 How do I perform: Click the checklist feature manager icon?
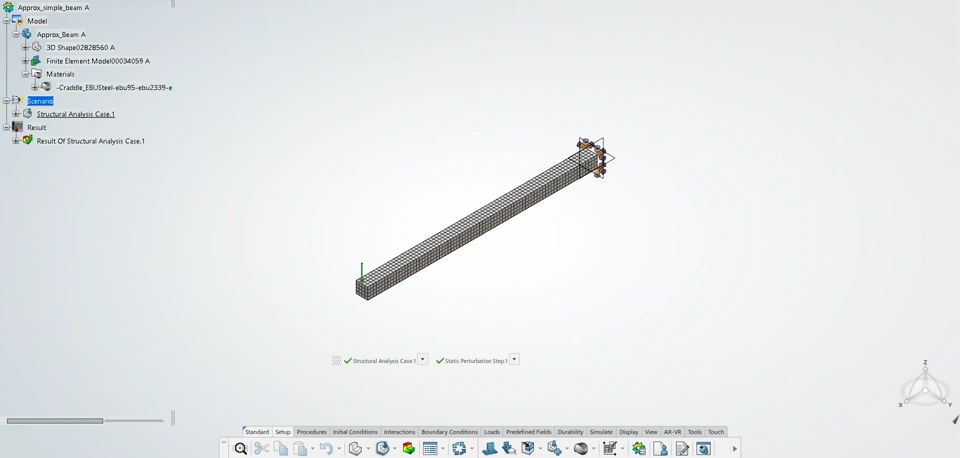pyautogui.click(x=610, y=449)
